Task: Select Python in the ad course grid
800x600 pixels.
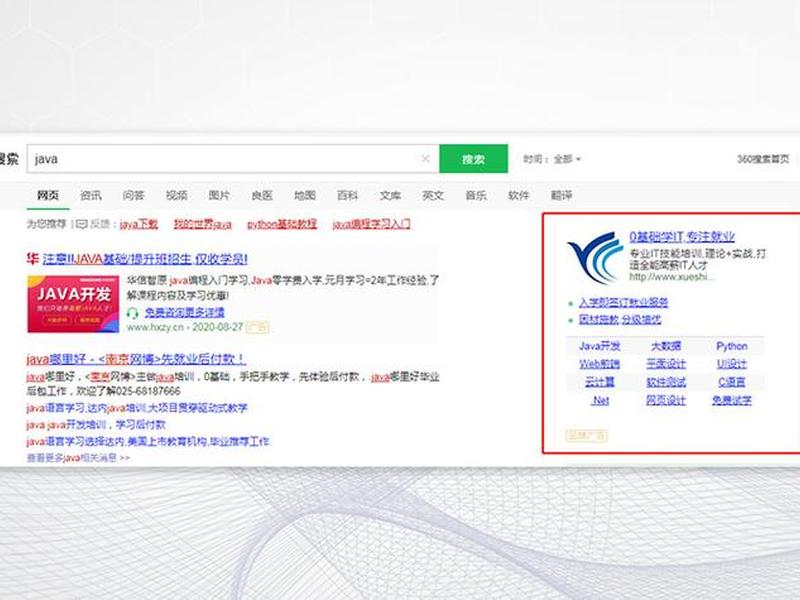Action: [732, 346]
